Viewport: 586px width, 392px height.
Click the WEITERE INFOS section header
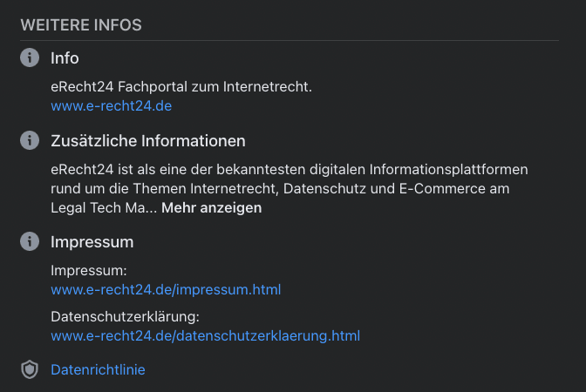click(x=81, y=24)
